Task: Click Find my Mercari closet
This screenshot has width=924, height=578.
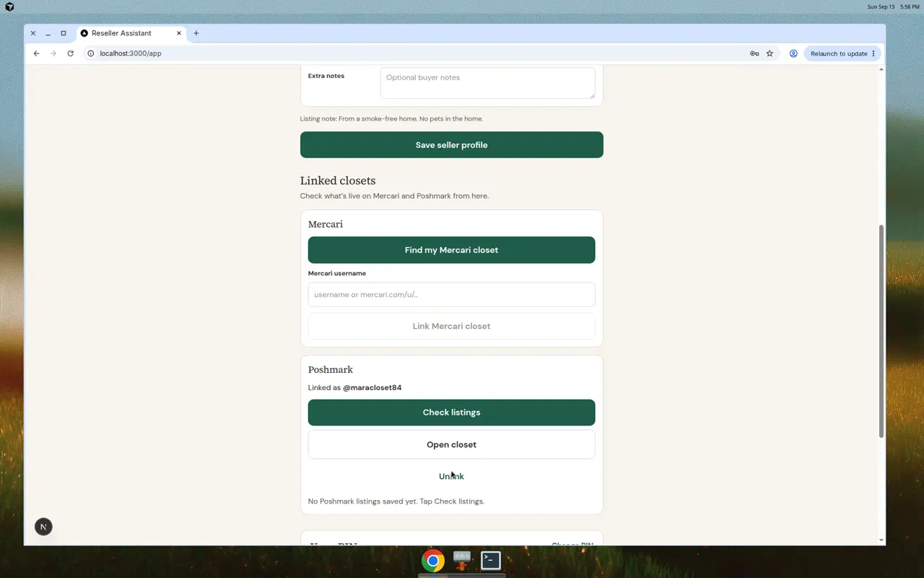Action: tap(452, 250)
